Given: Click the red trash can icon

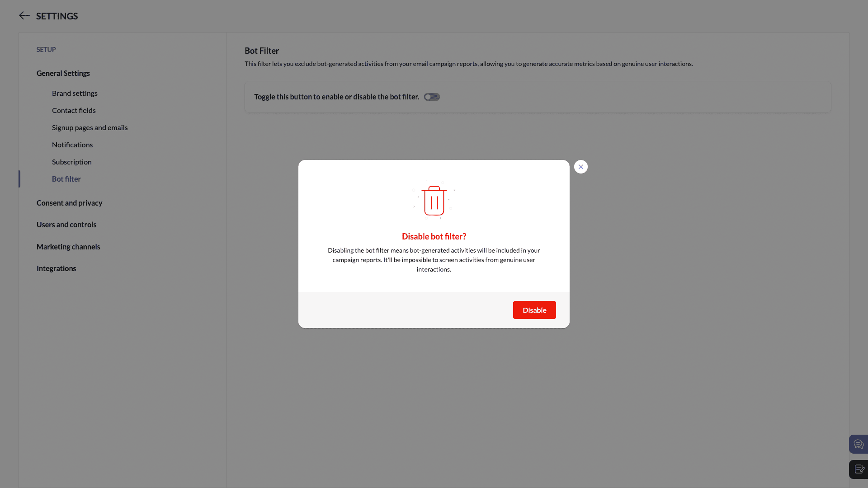Looking at the screenshot, I should pyautogui.click(x=434, y=200).
